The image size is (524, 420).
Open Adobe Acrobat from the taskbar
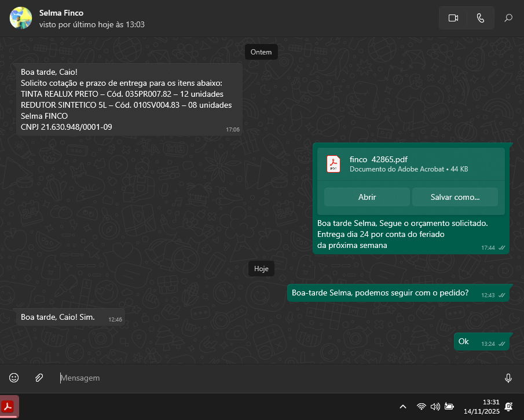tap(10, 406)
